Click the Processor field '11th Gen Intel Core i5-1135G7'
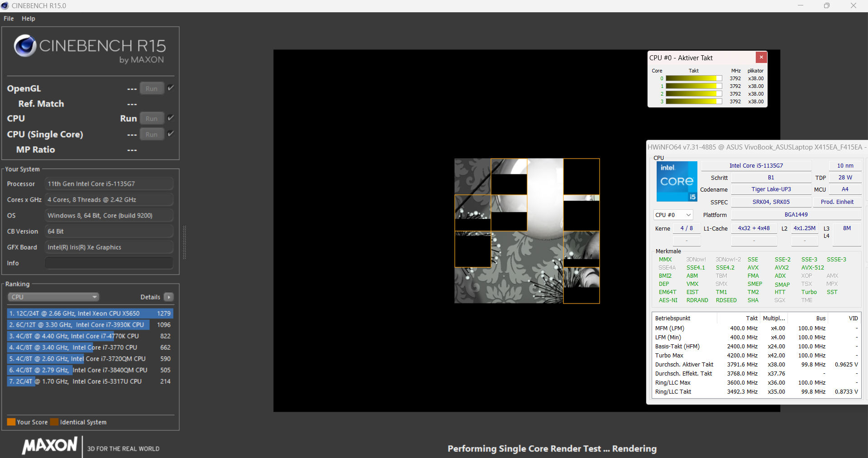The height and width of the screenshot is (458, 868). tap(109, 184)
